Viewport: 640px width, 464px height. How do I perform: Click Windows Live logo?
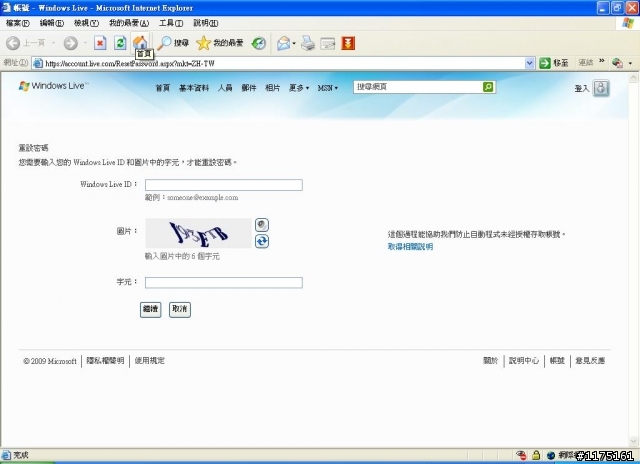point(53,86)
